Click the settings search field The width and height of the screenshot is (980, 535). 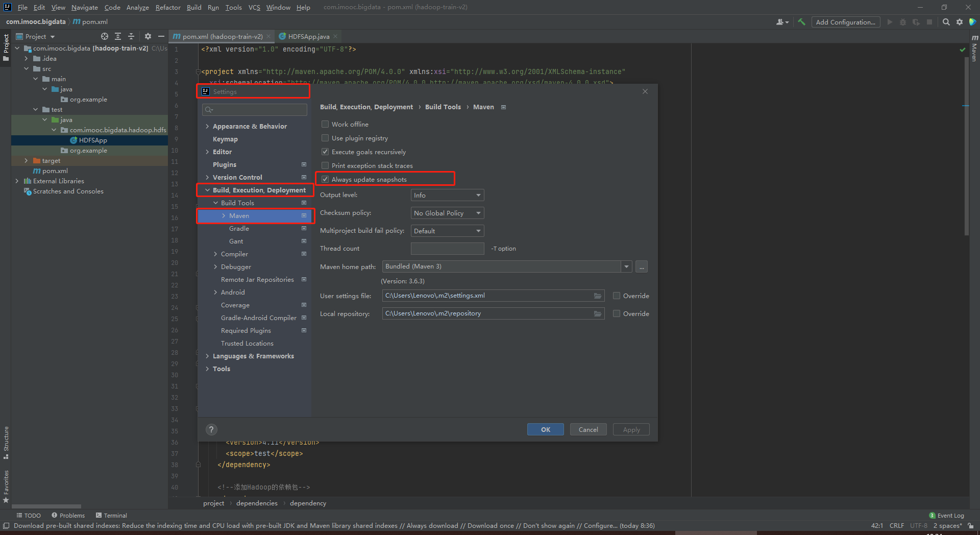255,110
